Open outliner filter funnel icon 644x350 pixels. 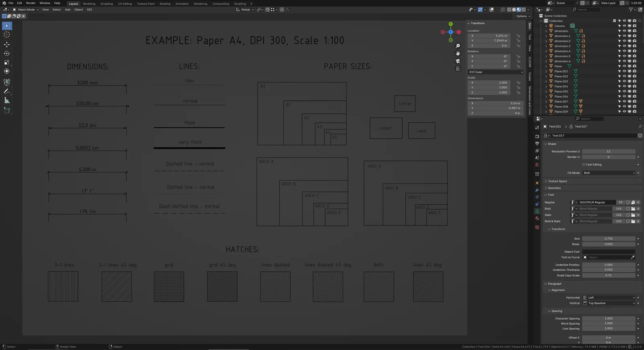pos(632,9)
